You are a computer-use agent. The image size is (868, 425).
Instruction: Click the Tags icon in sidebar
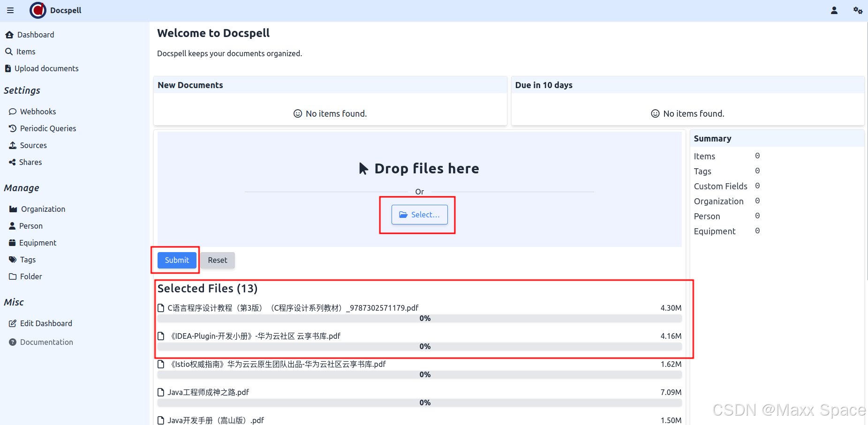(13, 260)
